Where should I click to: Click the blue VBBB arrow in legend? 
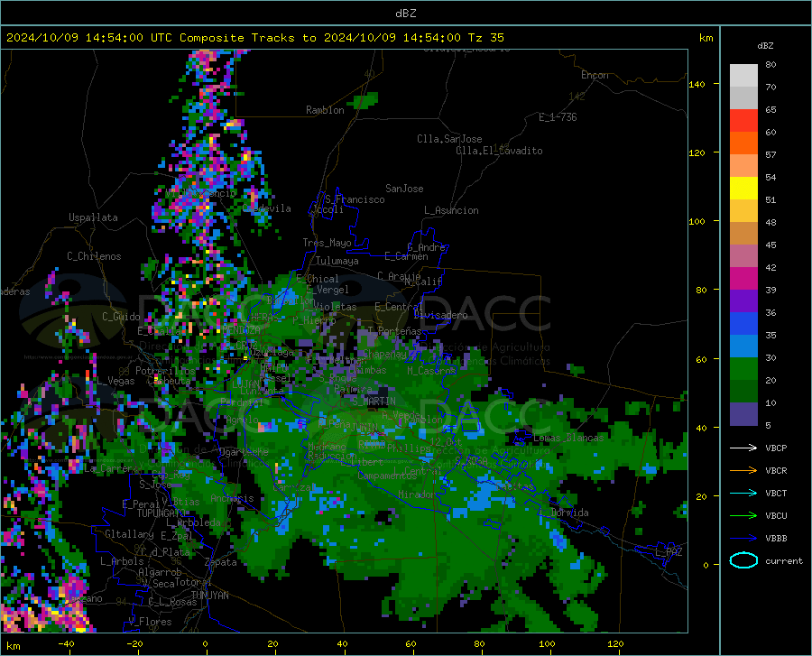coord(743,538)
